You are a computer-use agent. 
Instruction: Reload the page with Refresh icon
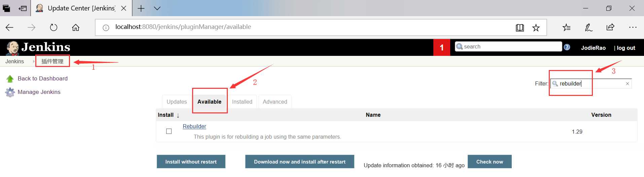[53, 28]
